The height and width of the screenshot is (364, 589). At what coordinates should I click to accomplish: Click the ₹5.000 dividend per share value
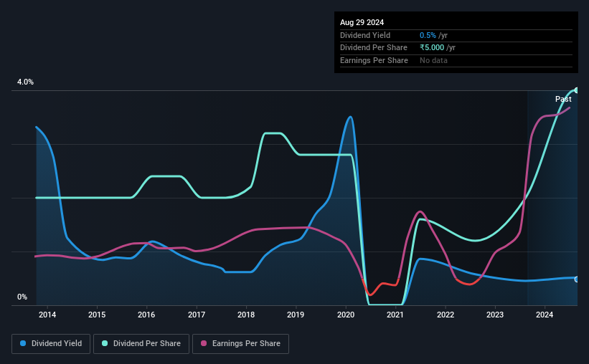[x=432, y=48]
